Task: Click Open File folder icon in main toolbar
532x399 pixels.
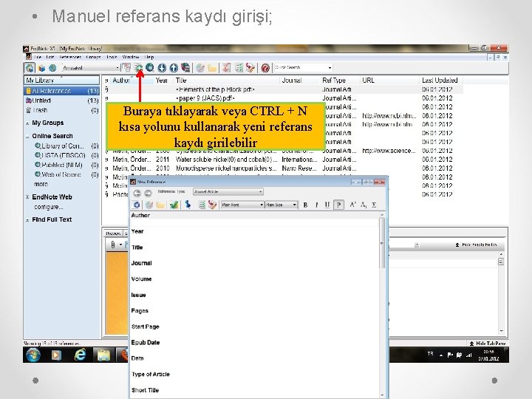Action: (x=212, y=68)
